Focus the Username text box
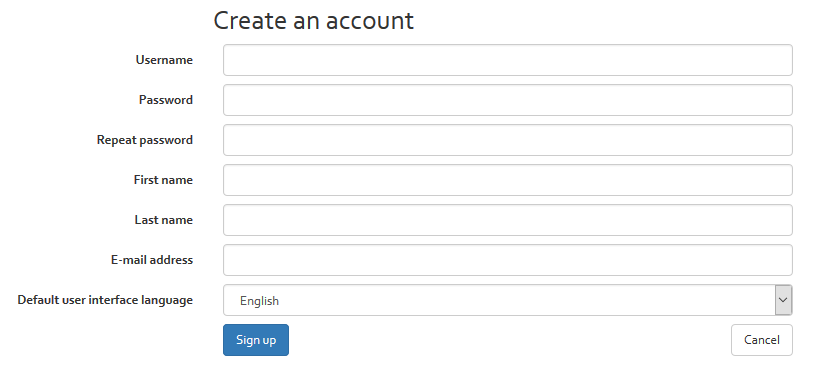The height and width of the screenshot is (377, 815). coord(508,60)
